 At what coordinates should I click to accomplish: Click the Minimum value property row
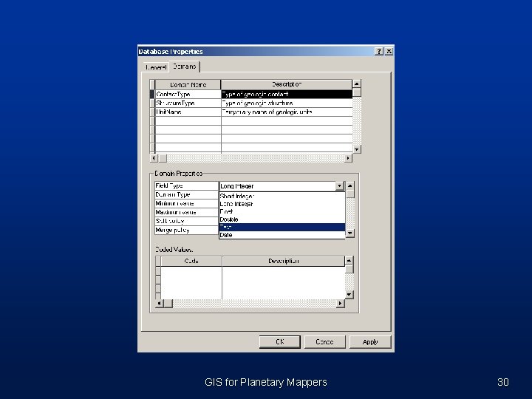coord(186,204)
